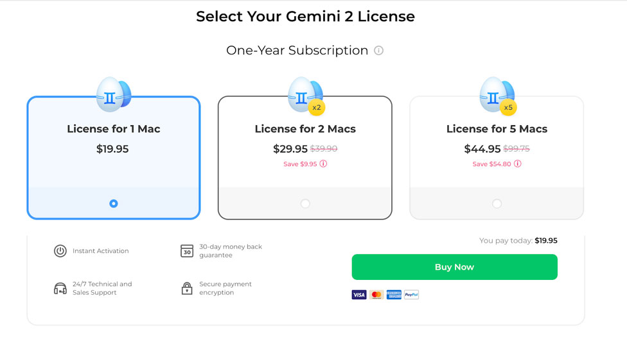627x364 pixels.
Task: Click the Visa card logo
Action: pos(359,295)
